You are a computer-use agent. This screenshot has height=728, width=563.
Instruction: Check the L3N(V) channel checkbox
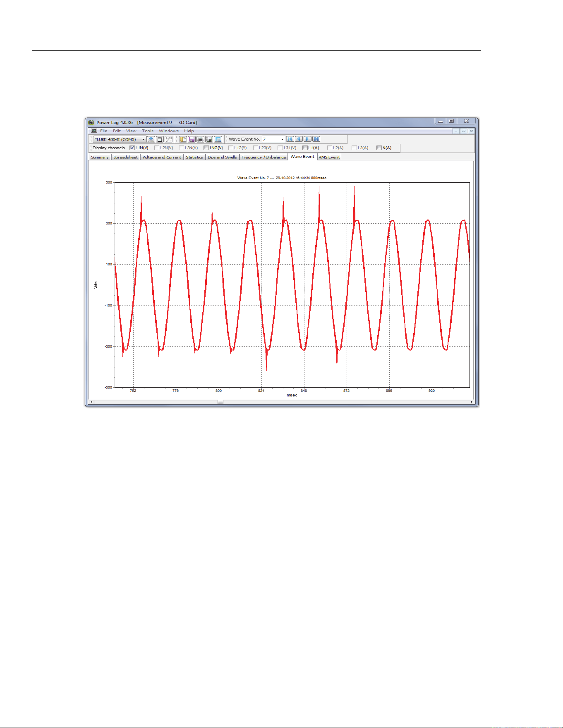pyautogui.click(x=181, y=148)
